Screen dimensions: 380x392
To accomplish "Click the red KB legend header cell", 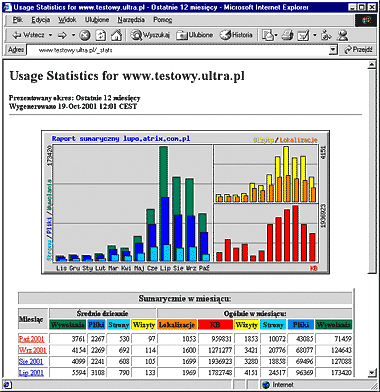I will (215, 325).
